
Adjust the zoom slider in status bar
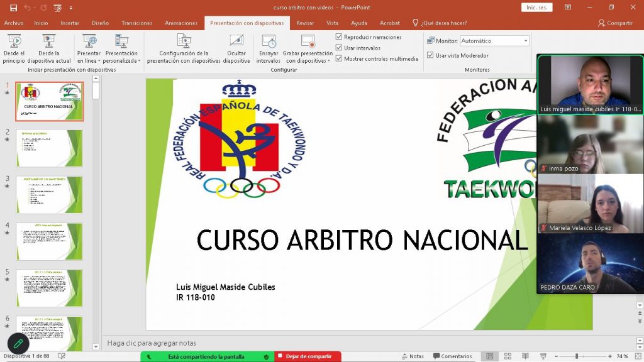[577, 356]
